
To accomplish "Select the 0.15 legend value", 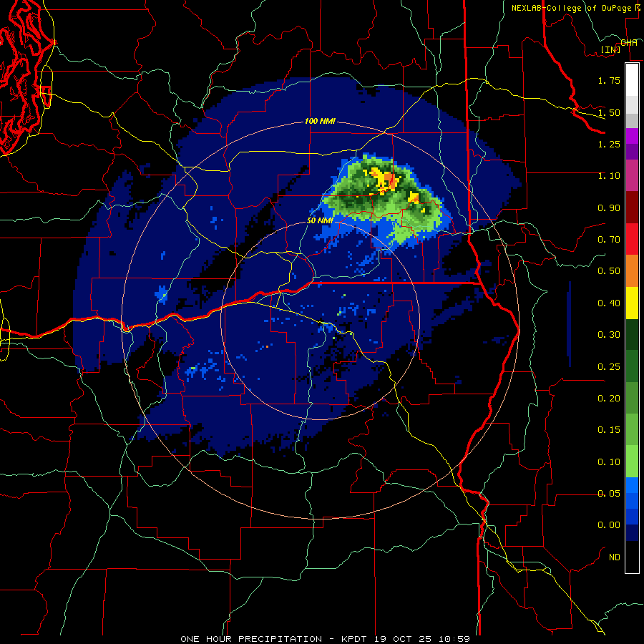I will point(609,430).
